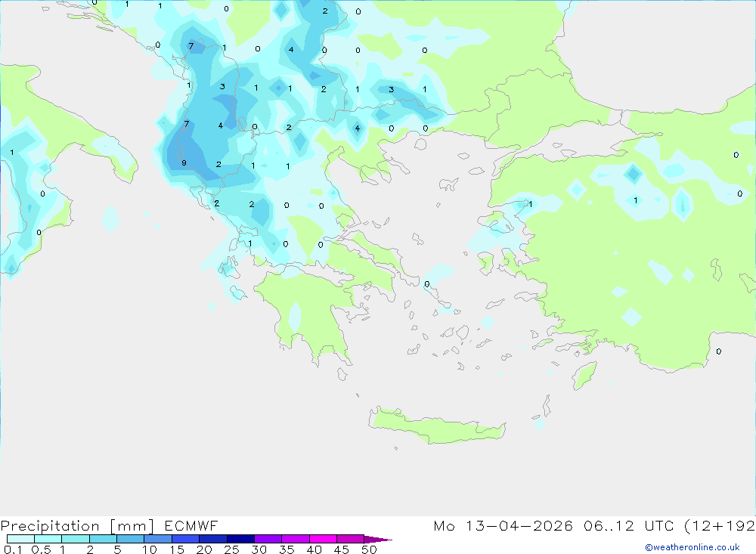
Task: Click the '(12+192' forecast offset text
Action: 720,525
